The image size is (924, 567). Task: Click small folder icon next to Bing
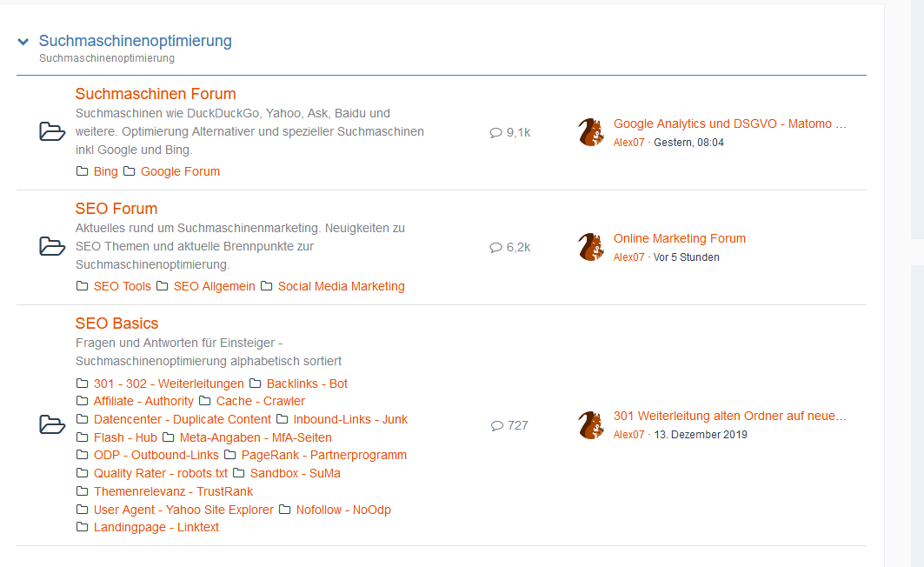coord(83,171)
